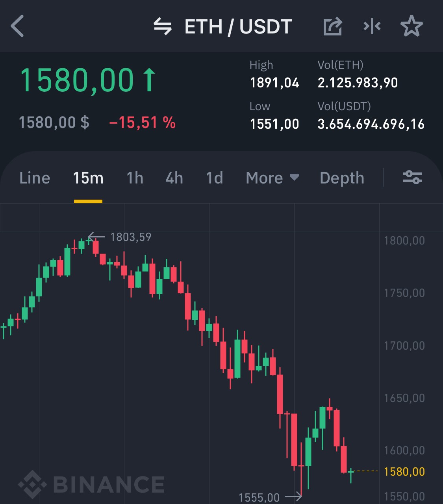
Task: Add ETH/USDT to favorites star
Action: 411,26
